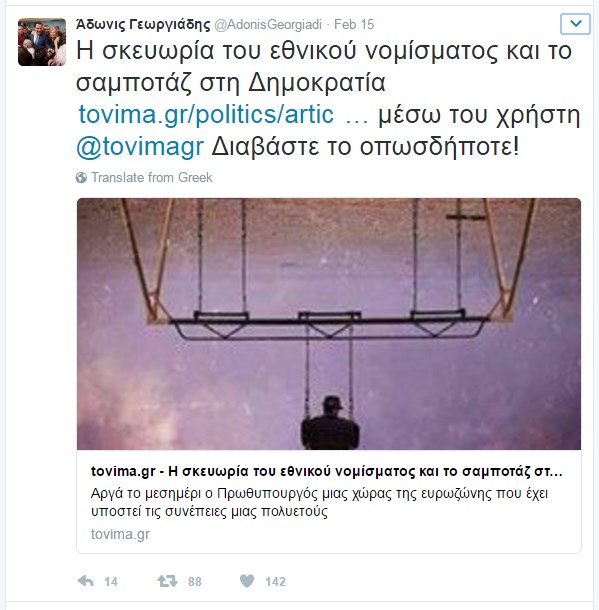599x610 pixels.
Task: Click Translate from Greek
Action: pyautogui.click(x=152, y=177)
